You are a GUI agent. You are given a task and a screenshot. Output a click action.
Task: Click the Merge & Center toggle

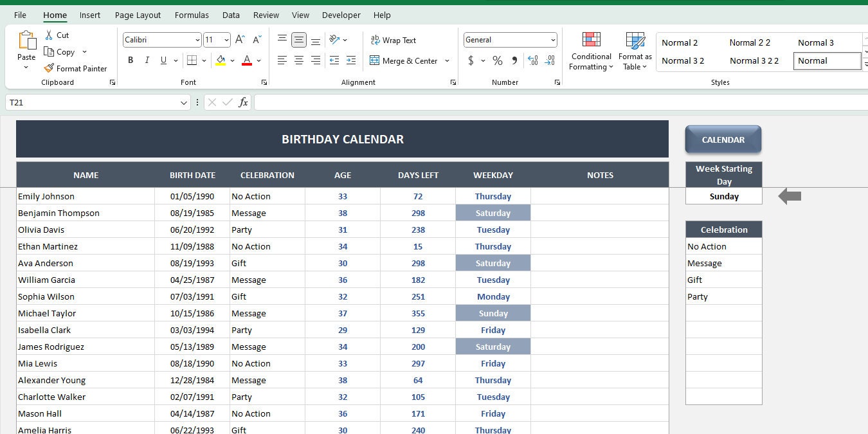(x=405, y=60)
